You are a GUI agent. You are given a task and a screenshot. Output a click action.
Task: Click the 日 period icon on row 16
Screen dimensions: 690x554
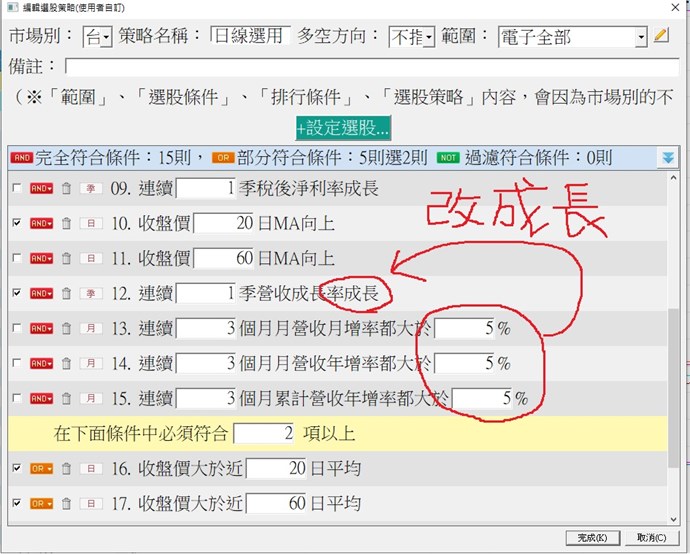click(x=91, y=469)
